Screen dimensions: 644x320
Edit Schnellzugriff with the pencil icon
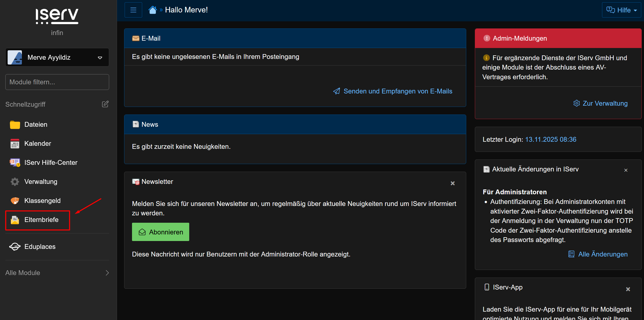105,104
